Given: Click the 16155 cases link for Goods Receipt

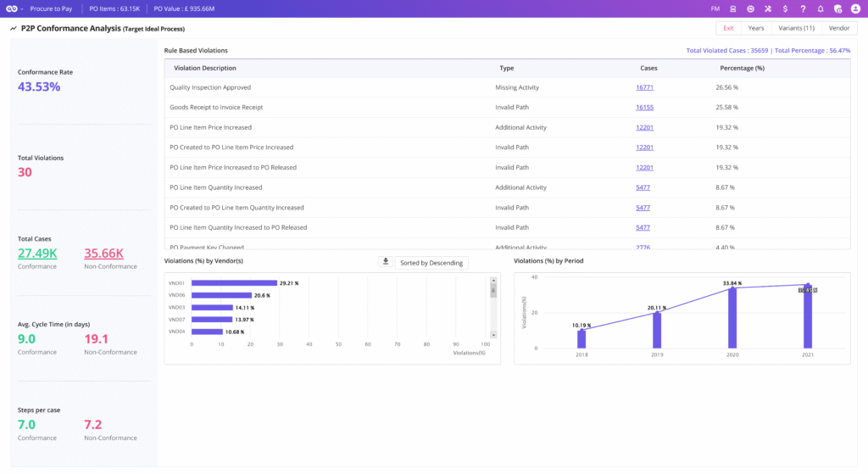Looking at the screenshot, I should click(644, 108).
